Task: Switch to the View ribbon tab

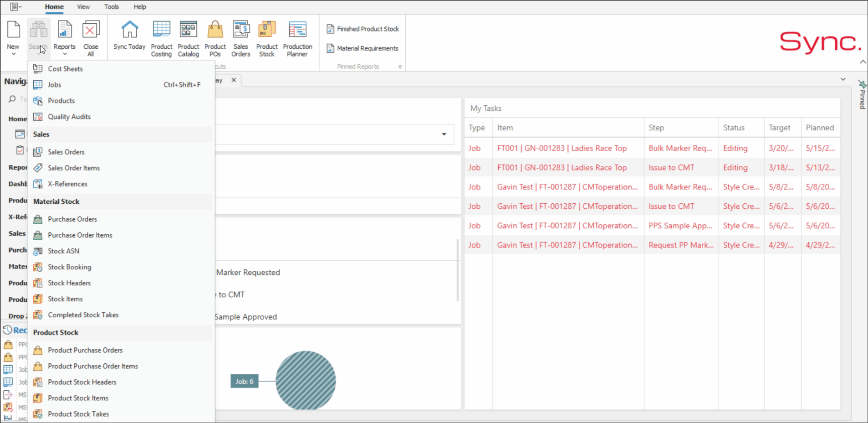Action: tap(83, 7)
